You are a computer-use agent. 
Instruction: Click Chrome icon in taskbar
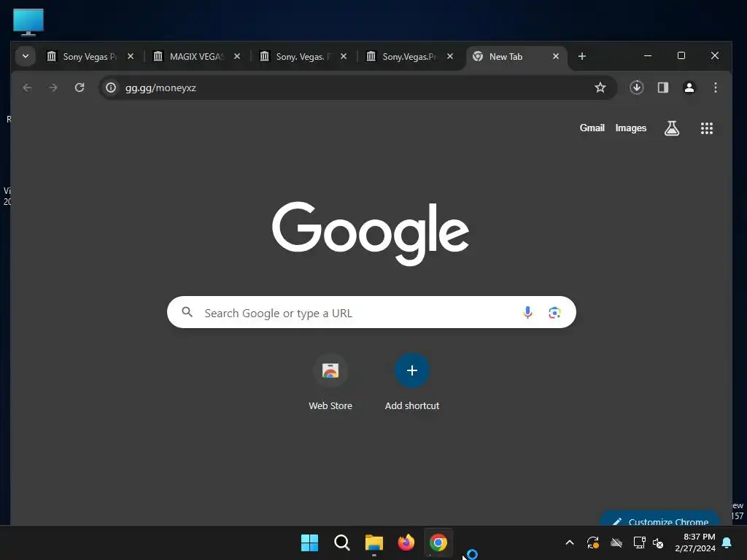point(438,542)
